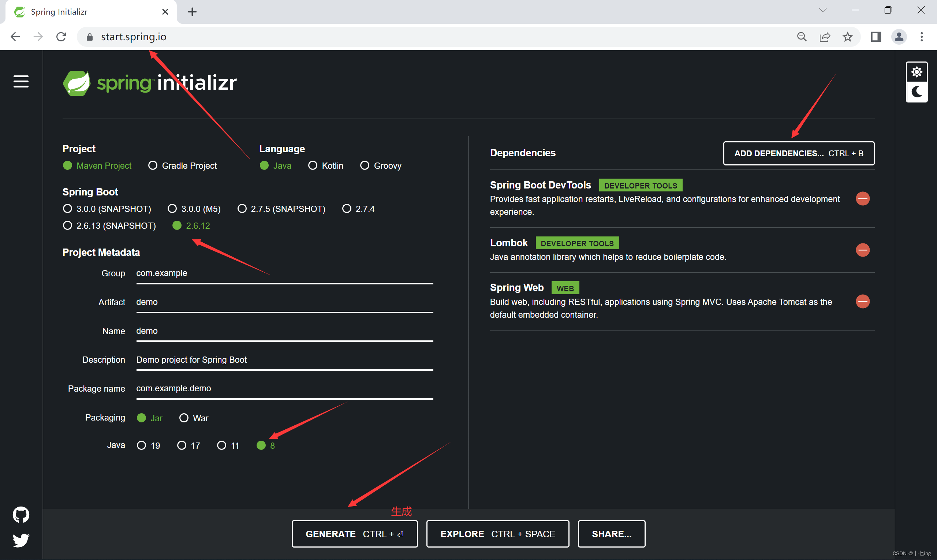Viewport: 937px width, 560px height.
Task: Click the Spring Boot DevTools title
Action: pos(540,185)
